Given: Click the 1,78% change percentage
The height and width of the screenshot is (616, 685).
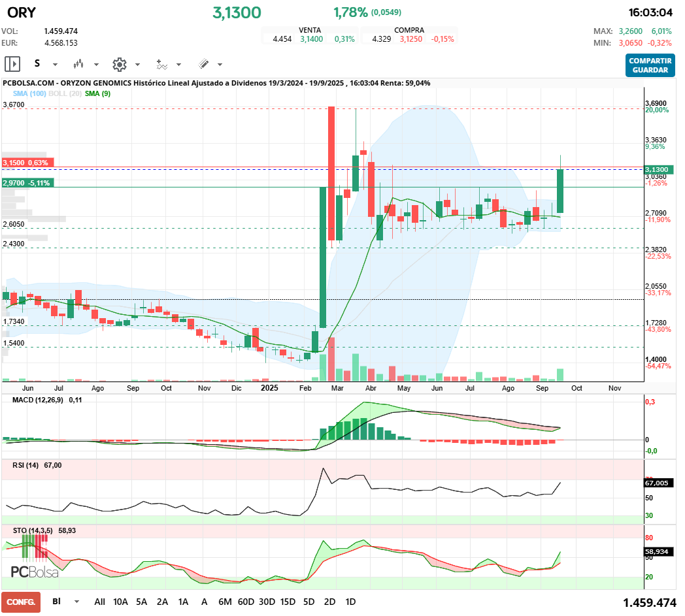Looking at the screenshot, I should [x=350, y=12].
